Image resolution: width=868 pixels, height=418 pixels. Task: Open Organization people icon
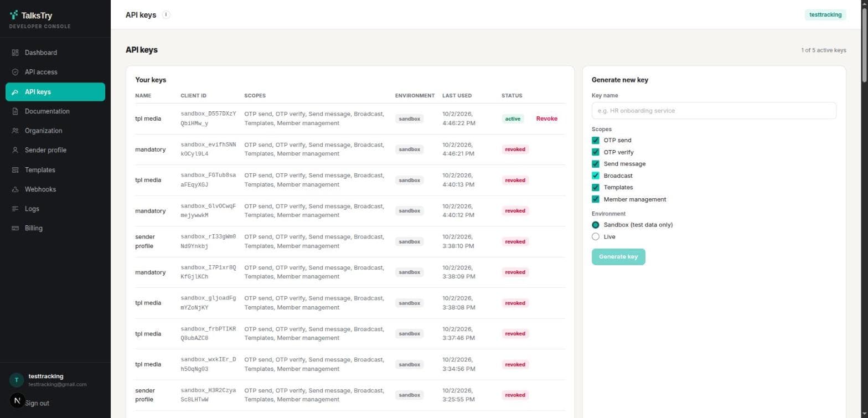[x=15, y=131]
